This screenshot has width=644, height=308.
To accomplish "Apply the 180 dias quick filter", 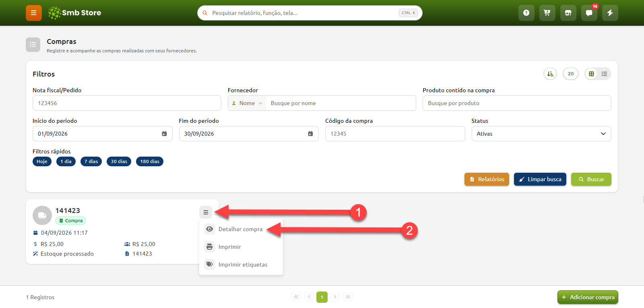I will click(150, 161).
